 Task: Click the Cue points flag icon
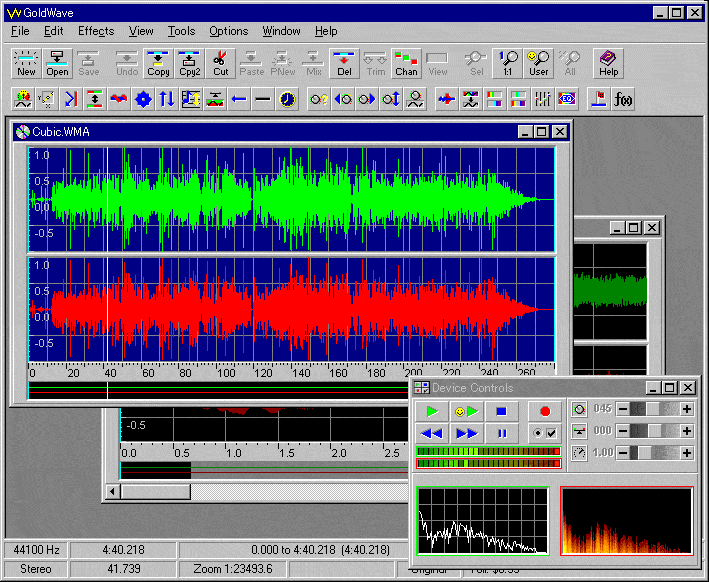click(x=599, y=99)
